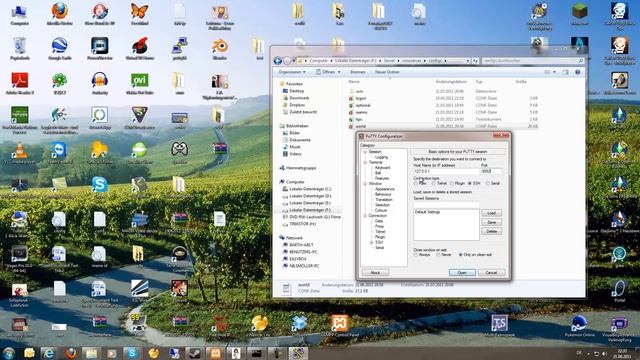The height and width of the screenshot is (360, 640).
Task: Click the Load button in PuTTY
Action: pyautogui.click(x=491, y=213)
